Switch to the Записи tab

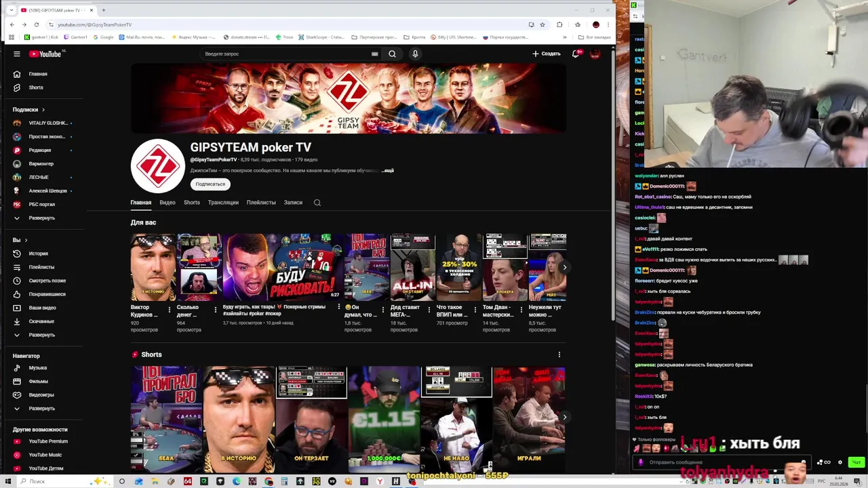[x=293, y=203]
